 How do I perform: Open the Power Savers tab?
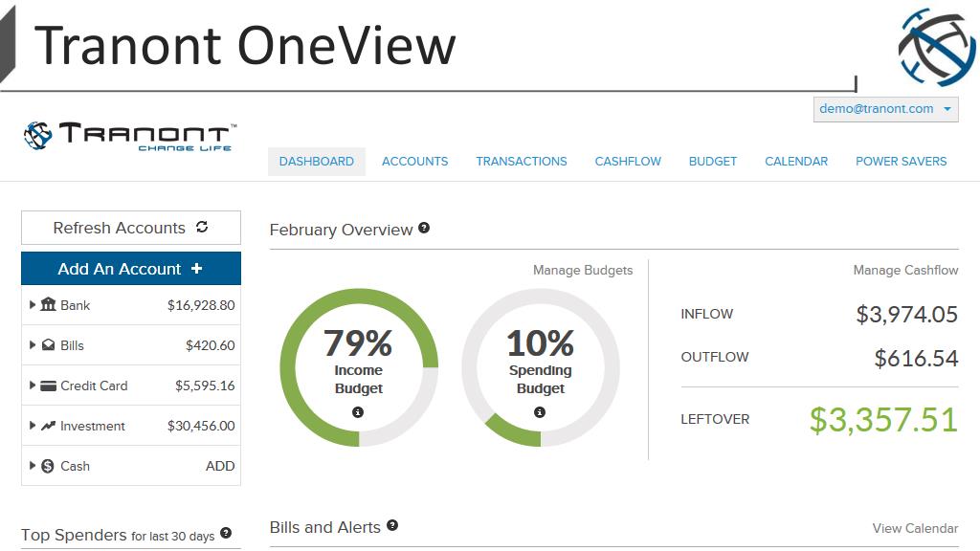(x=901, y=161)
